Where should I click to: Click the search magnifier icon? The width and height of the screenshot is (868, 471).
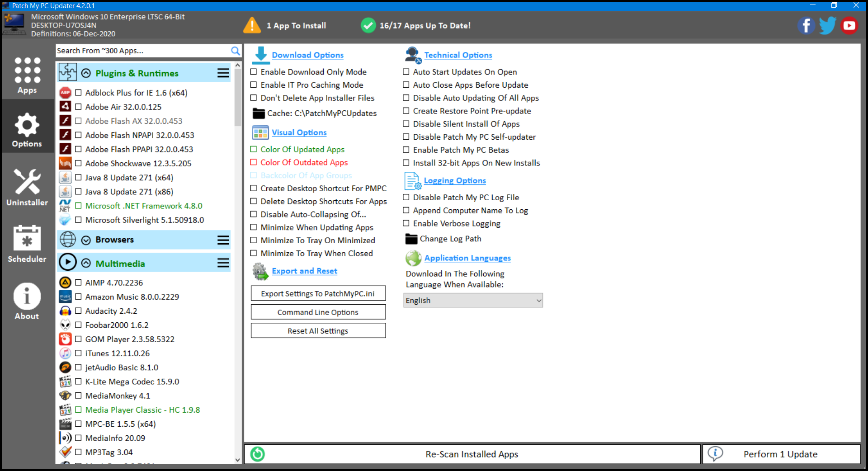pyautogui.click(x=236, y=51)
